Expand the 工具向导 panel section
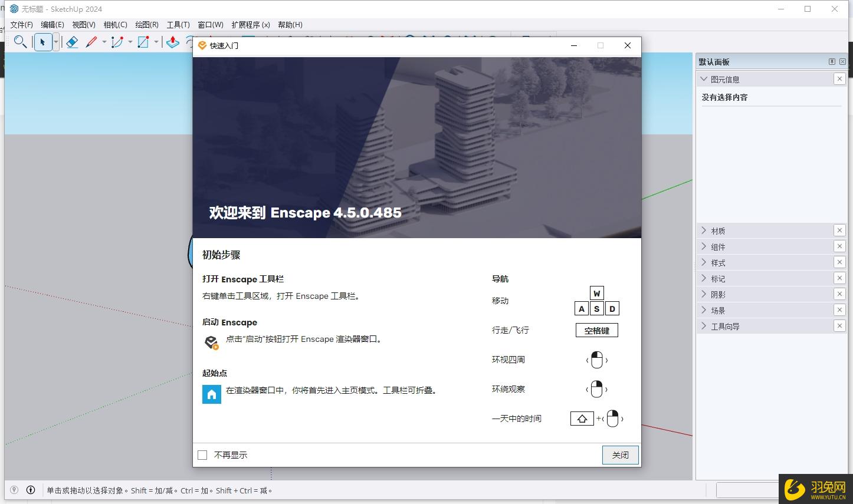Screen dimensions: 853x504 [703, 326]
